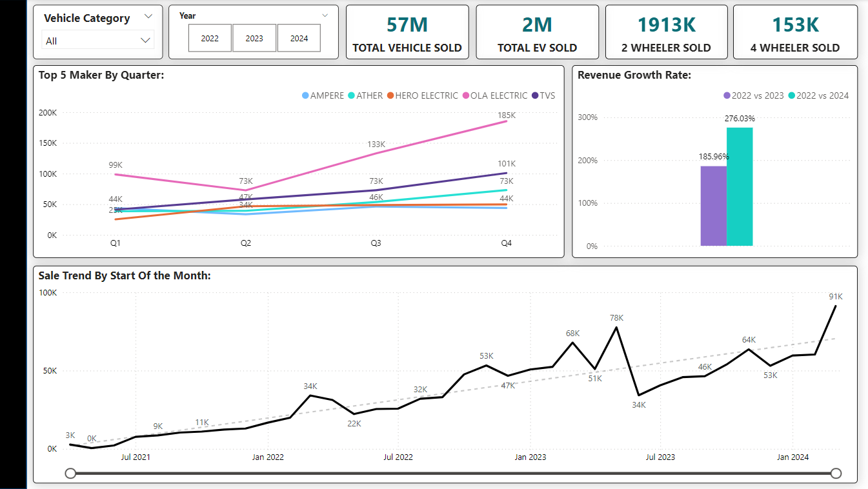Screen dimensions: 868x489
Task: Click the 'Revenue Growth Rate:' title
Action: [x=634, y=75]
